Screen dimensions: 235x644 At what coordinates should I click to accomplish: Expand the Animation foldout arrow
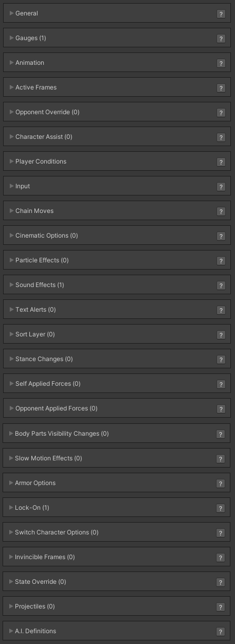(x=11, y=63)
